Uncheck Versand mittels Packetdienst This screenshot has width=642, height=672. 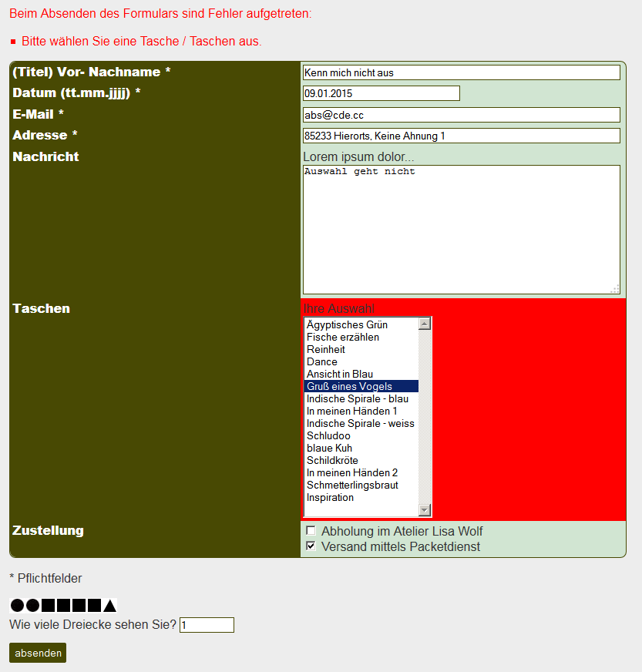point(311,546)
